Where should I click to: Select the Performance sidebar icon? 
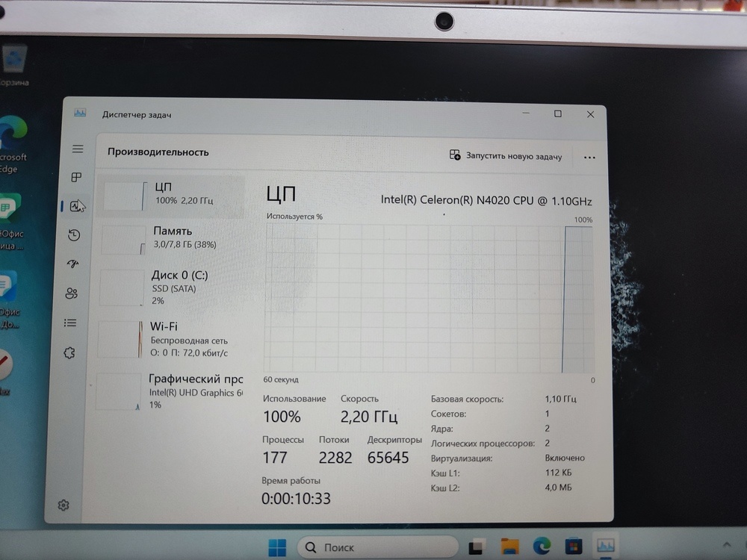pyautogui.click(x=75, y=207)
